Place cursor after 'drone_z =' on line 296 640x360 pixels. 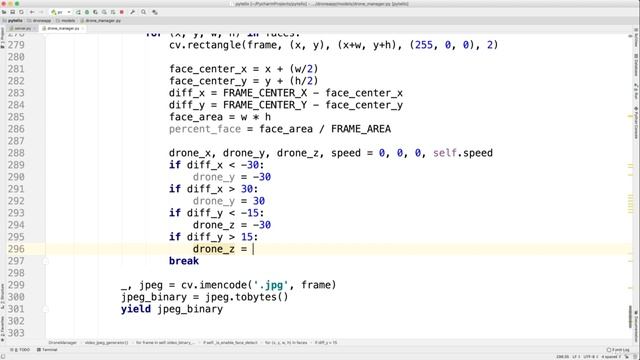click(x=253, y=249)
